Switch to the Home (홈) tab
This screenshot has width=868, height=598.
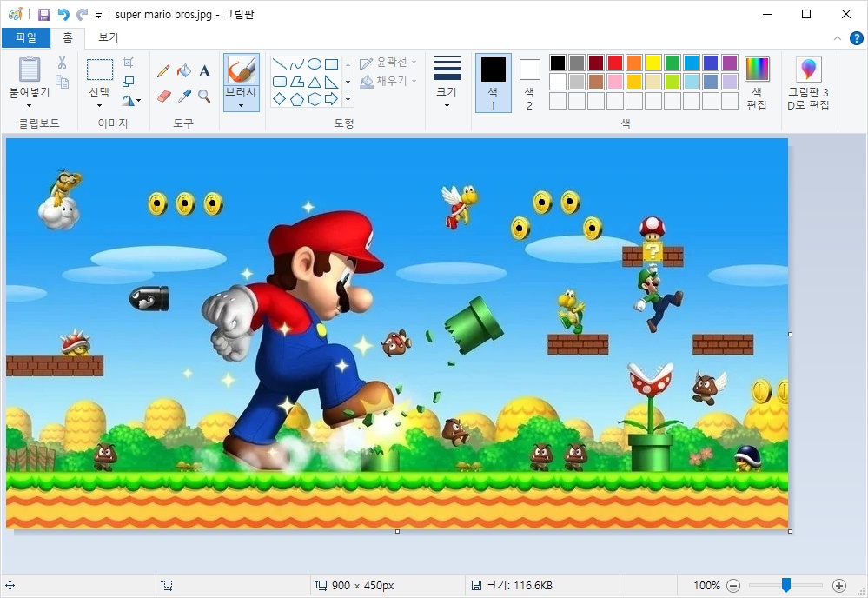[68, 37]
